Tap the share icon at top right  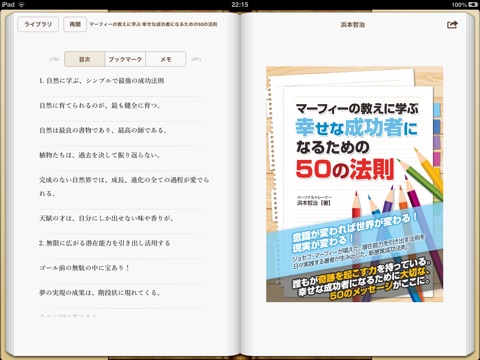[x=452, y=24]
